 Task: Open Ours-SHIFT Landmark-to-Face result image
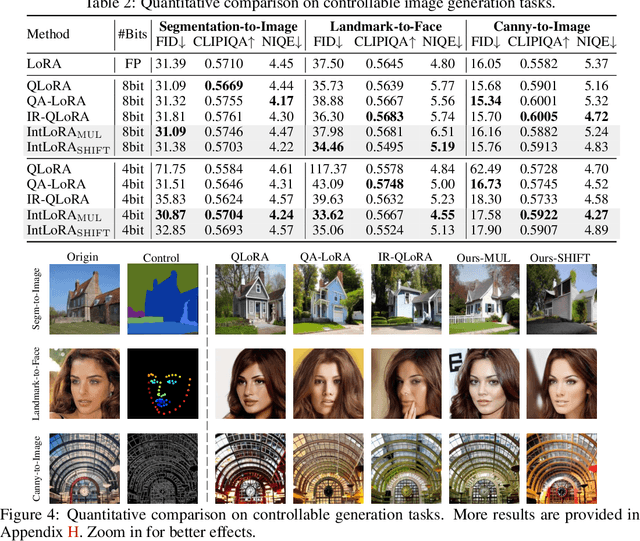click(x=562, y=383)
